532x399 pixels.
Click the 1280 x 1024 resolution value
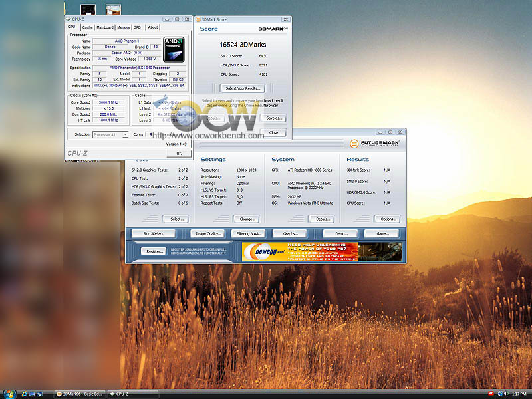246,170
